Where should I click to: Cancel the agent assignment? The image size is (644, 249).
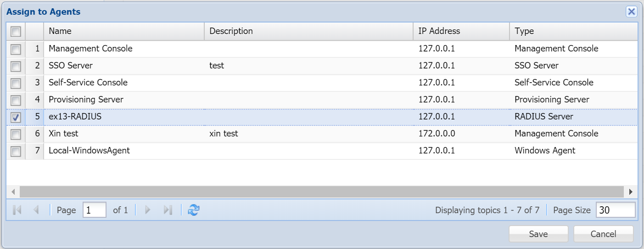[603, 234]
